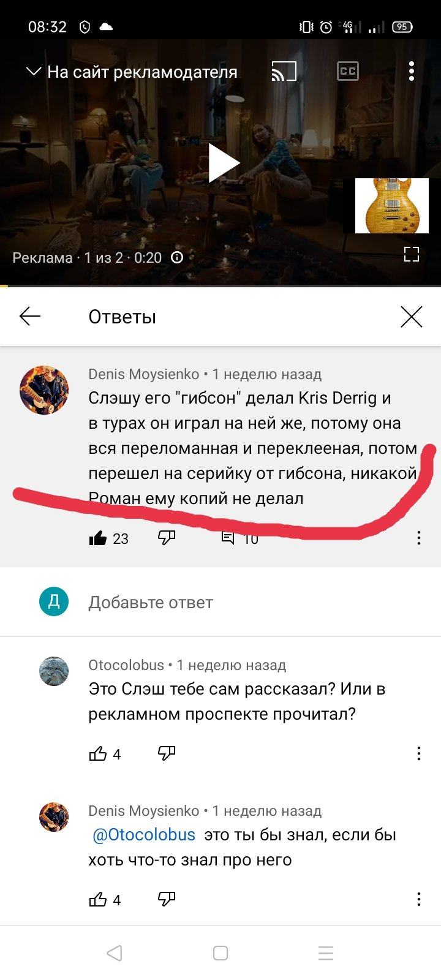The image size is (441, 980).
Task: Tap the Cast to device icon
Action: point(284,72)
